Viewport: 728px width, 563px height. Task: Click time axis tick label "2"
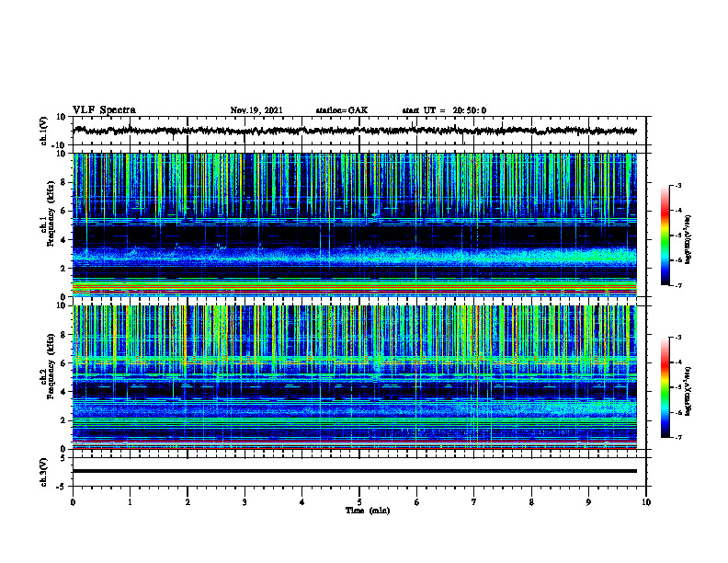point(188,502)
